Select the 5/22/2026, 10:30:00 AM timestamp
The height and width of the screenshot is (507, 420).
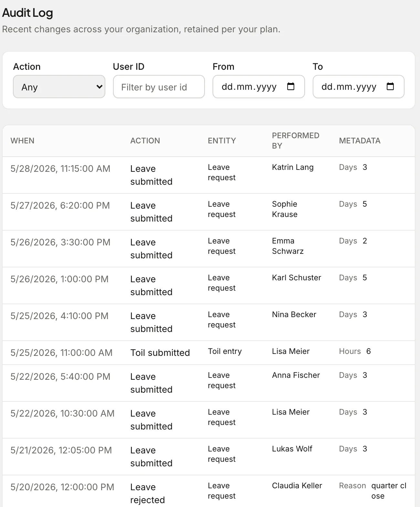click(x=62, y=413)
